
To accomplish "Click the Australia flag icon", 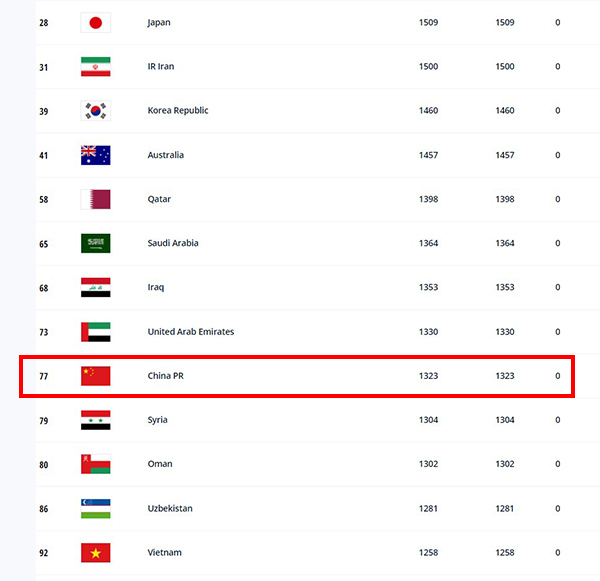I will coord(95,155).
